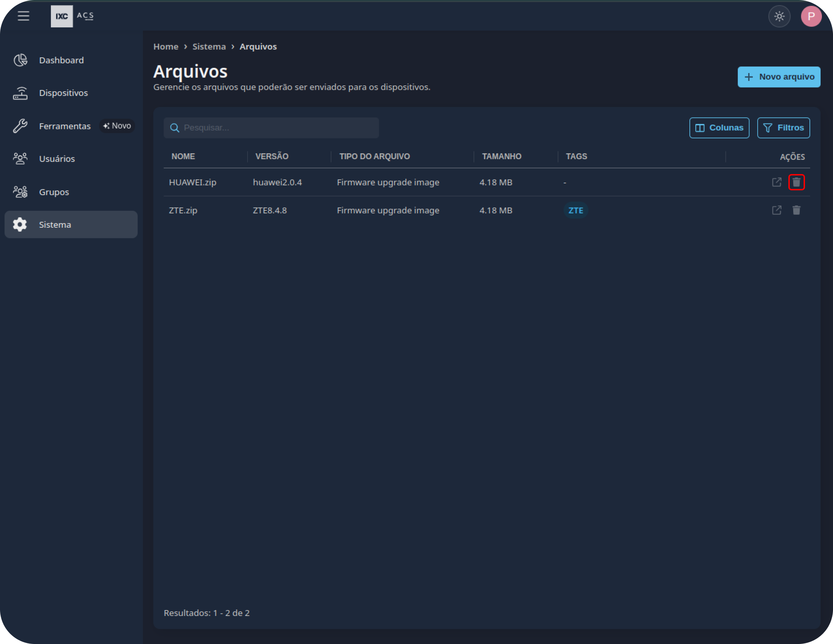The height and width of the screenshot is (644, 833).
Task: Click Firmware upgrade image in HUAWEI.zip row
Action: [388, 182]
